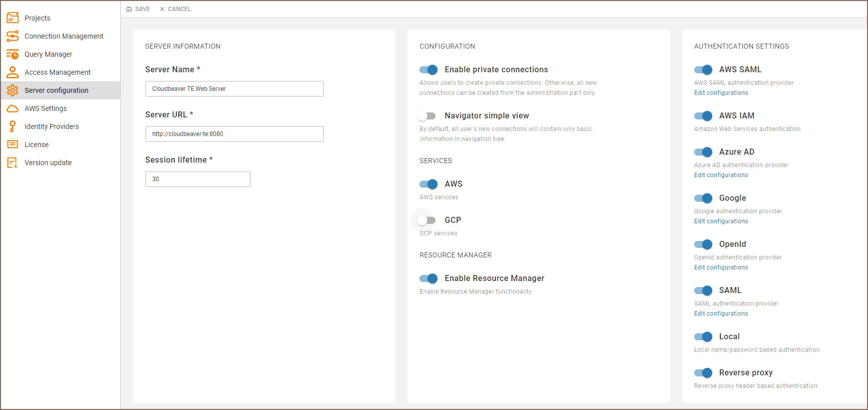Click the License icon in sidebar
The height and width of the screenshot is (410, 868).
click(13, 145)
